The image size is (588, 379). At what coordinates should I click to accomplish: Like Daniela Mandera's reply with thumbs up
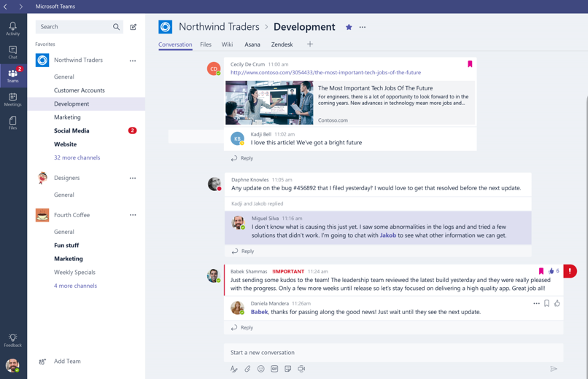557,303
